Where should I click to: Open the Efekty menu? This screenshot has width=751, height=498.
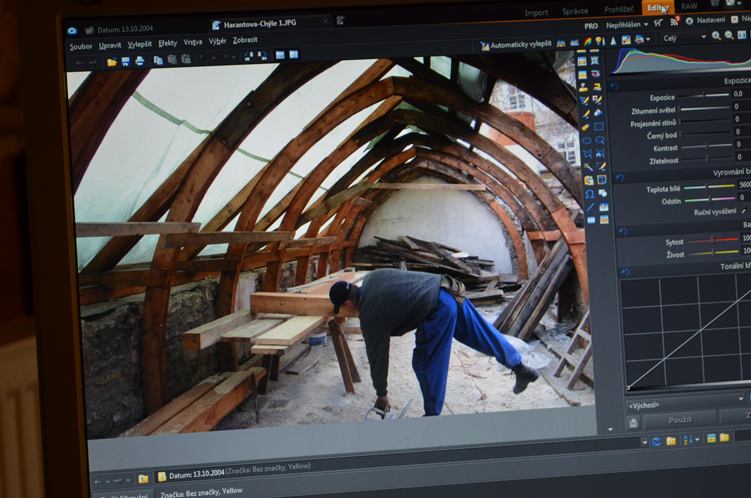tap(168, 43)
